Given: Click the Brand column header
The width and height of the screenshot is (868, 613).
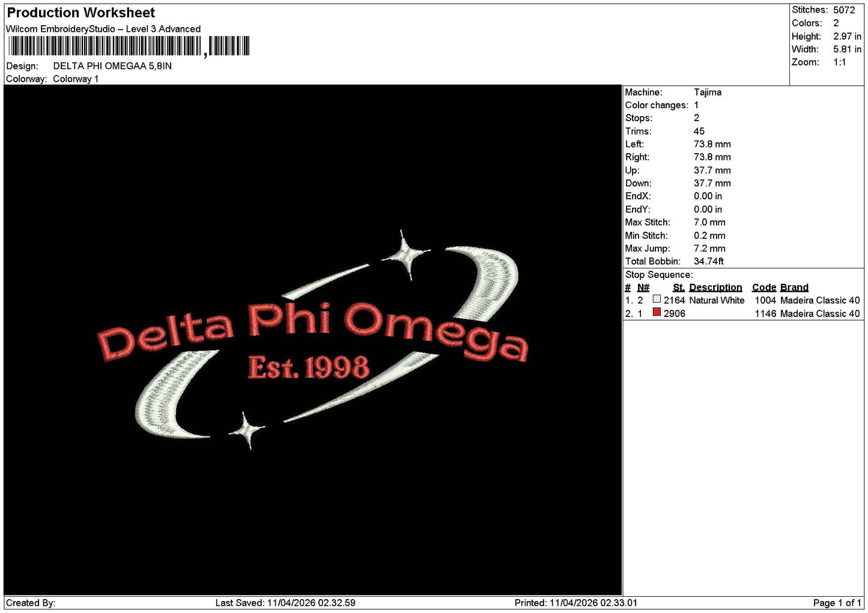Looking at the screenshot, I should (794, 288).
